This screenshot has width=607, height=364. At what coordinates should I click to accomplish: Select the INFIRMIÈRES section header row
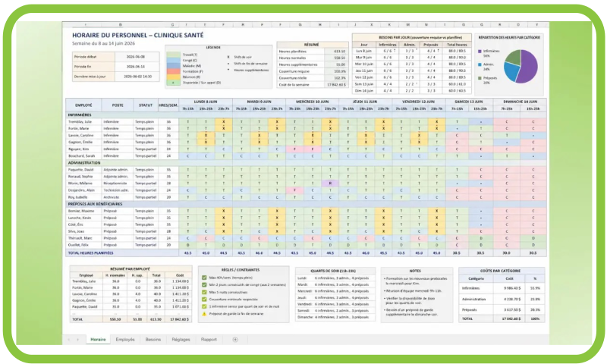click(x=306, y=115)
